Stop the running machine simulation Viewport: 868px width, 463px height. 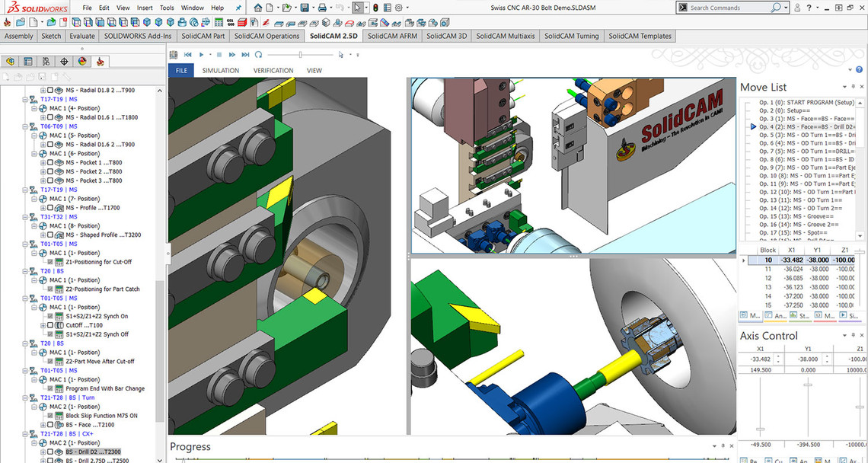point(219,55)
